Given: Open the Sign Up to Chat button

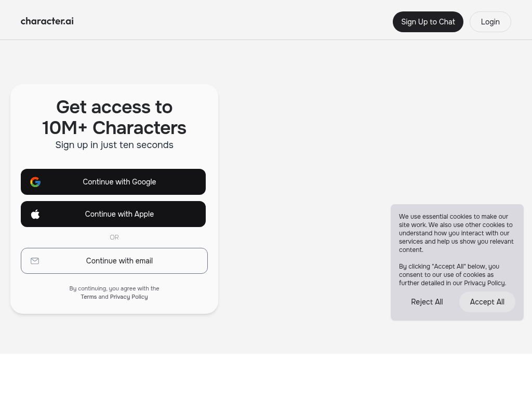Looking at the screenshot, I should [x=428, y=22].
